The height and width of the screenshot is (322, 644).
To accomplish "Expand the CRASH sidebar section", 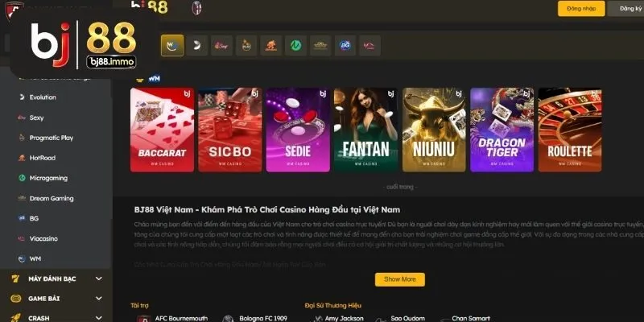I will (x=56, y=317).
